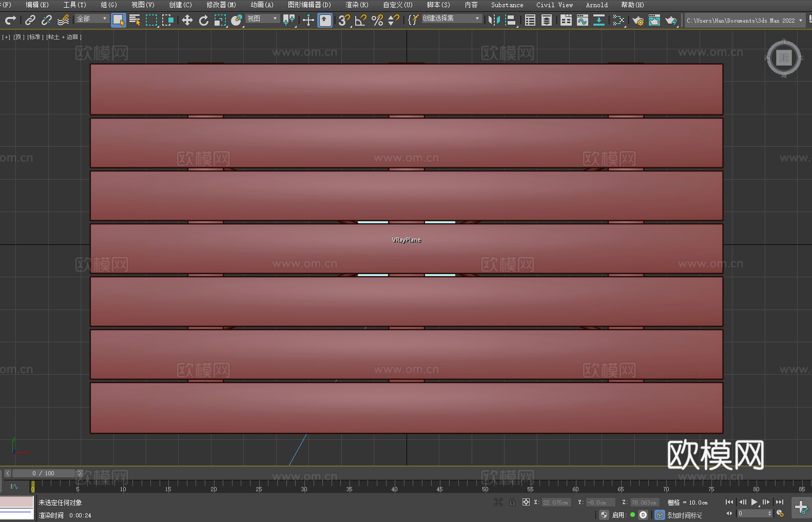Click Render Production teapot icon
Screen dimensions: 812x522
(x=671, y=20)
